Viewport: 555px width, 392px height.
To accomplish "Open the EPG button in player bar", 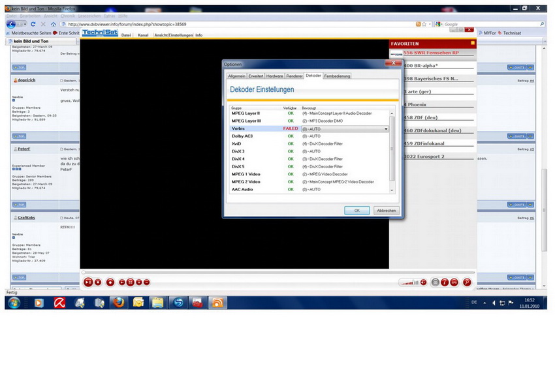I will tap(454, 282).
